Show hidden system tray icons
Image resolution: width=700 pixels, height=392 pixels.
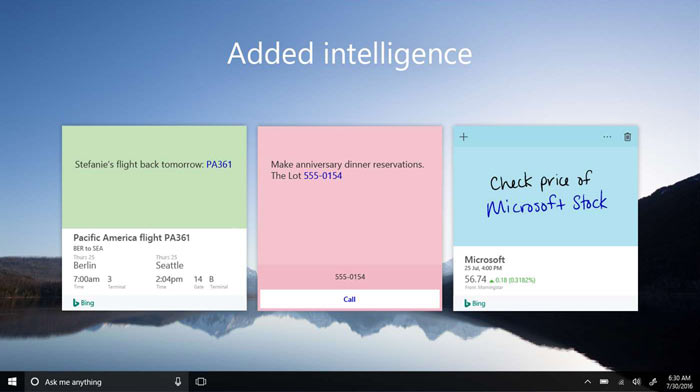click(588, 382)
